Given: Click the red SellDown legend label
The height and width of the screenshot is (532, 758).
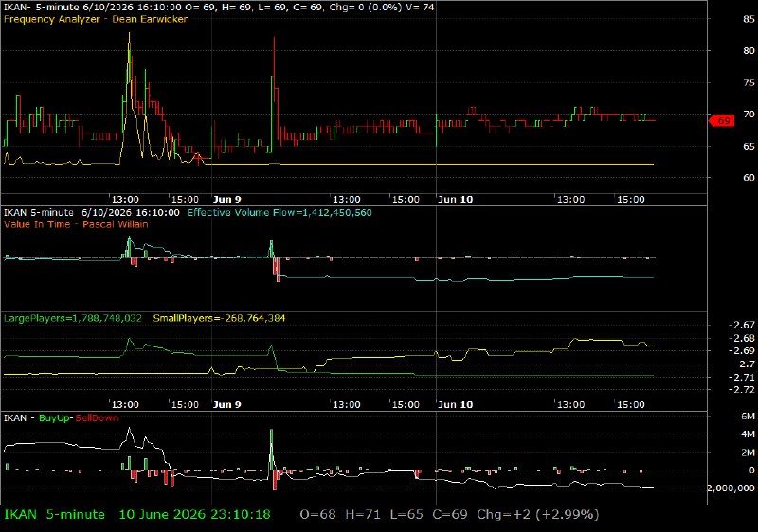Looking at the screenshot, I should tap(97, 418).
